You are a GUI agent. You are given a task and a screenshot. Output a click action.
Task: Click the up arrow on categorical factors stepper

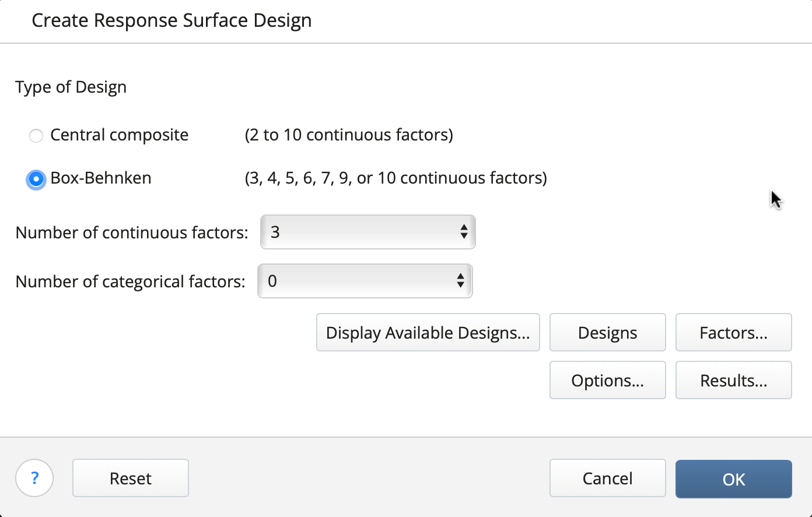tap(461, 277)
